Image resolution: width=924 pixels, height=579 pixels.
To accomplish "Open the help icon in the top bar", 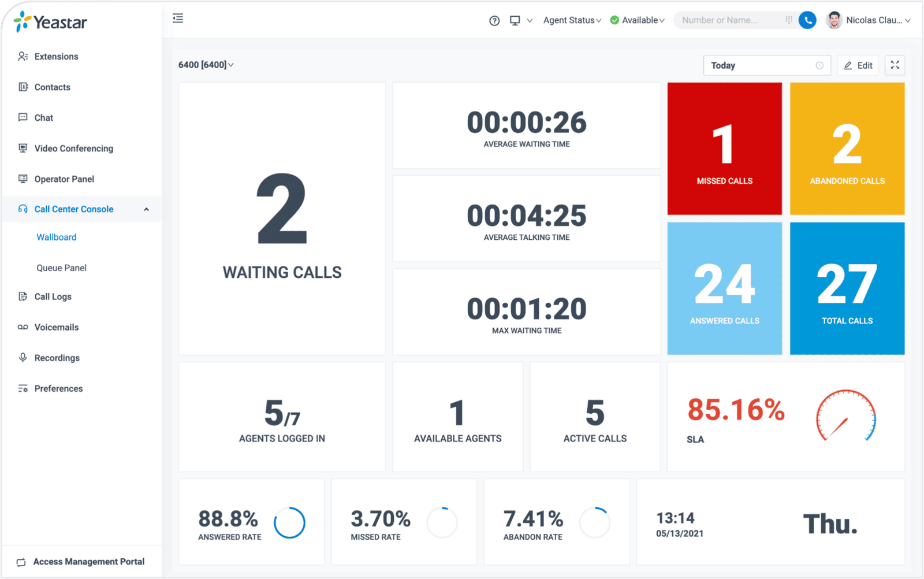I will coord(494,20).
